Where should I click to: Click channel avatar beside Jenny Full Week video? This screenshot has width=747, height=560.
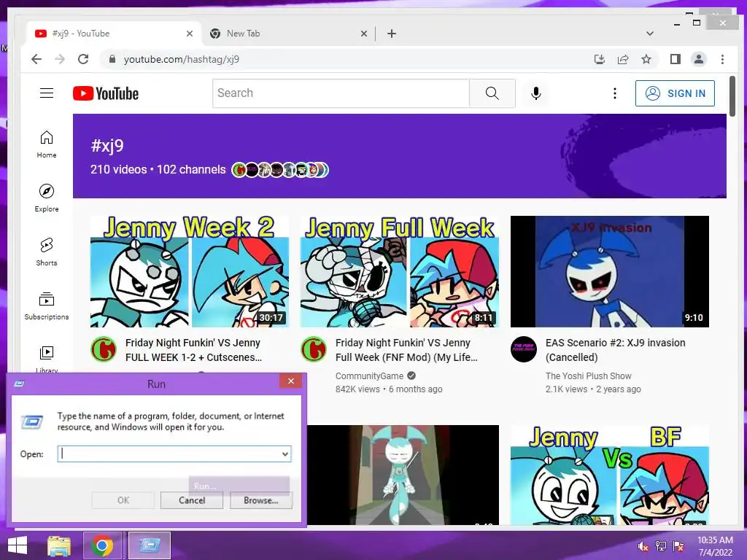pos(314,349)
